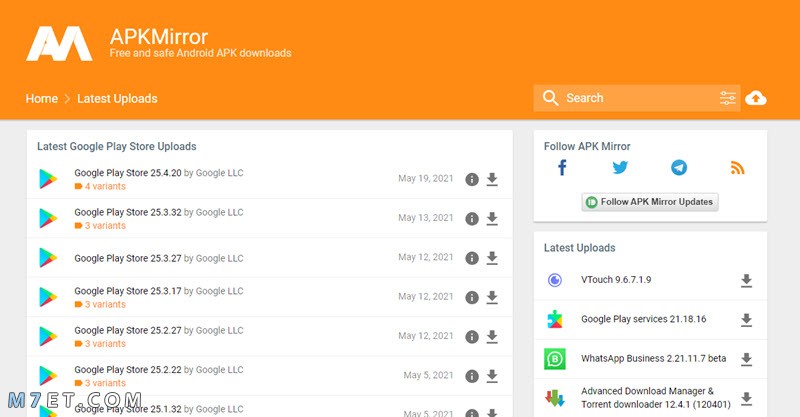The height and width of the screenshot is (417, 800).
Task: Download Advanced Download Manager 12.4.1
Action: click(746, 398)
